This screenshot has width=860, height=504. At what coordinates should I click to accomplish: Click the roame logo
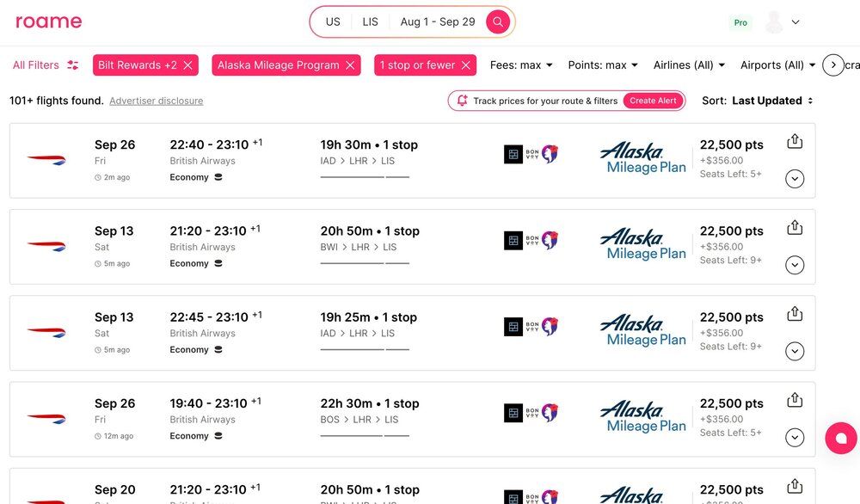(49, 22)
